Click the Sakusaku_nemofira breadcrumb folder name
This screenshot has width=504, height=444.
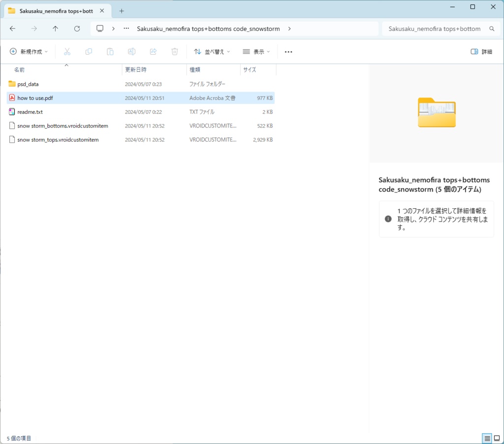[x=208, y=29]
